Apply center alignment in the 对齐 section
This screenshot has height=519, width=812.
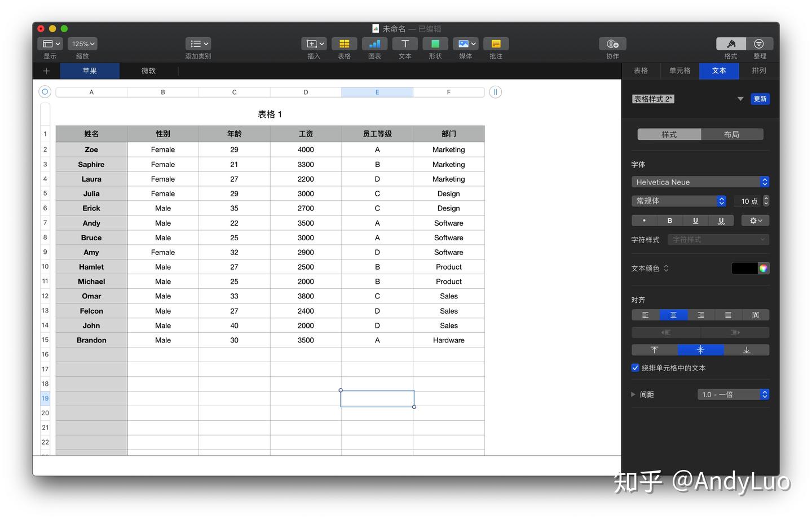pyautogui.click(x=673, y=315)
